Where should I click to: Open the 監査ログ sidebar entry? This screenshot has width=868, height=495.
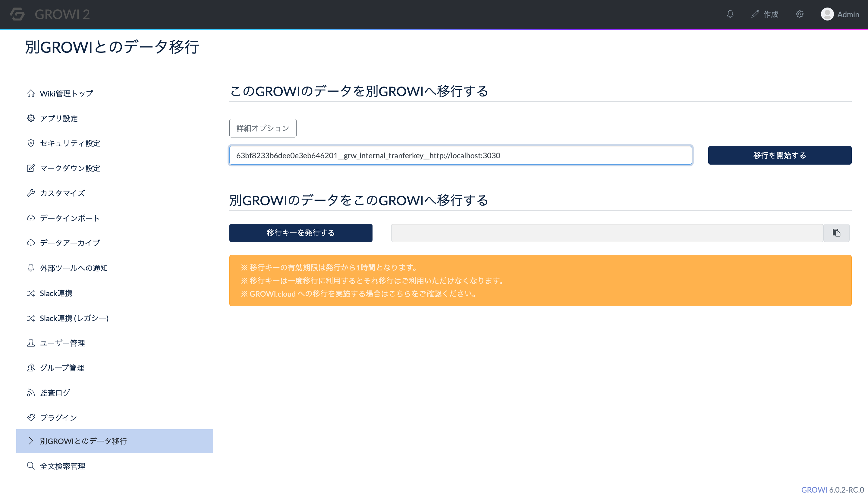55,393
